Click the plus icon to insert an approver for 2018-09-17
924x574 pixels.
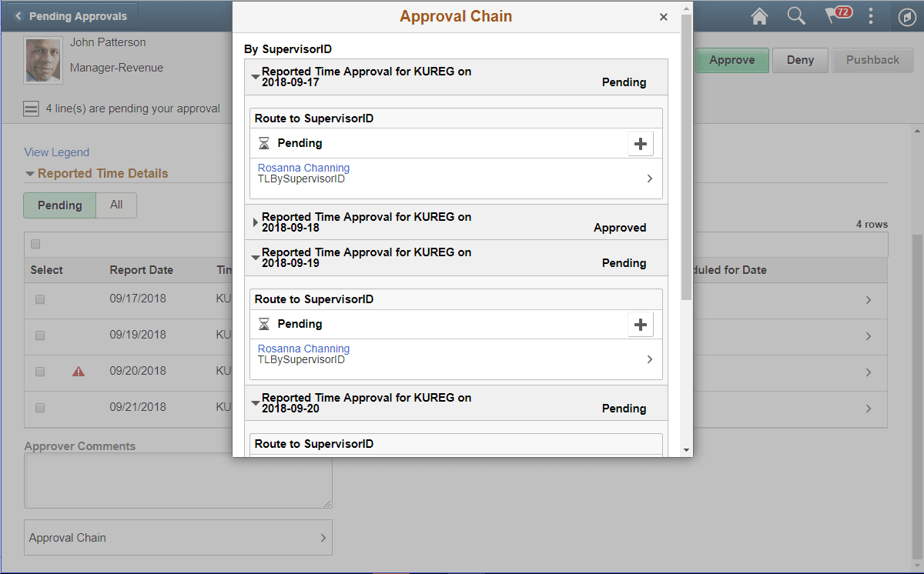[641, 143]
